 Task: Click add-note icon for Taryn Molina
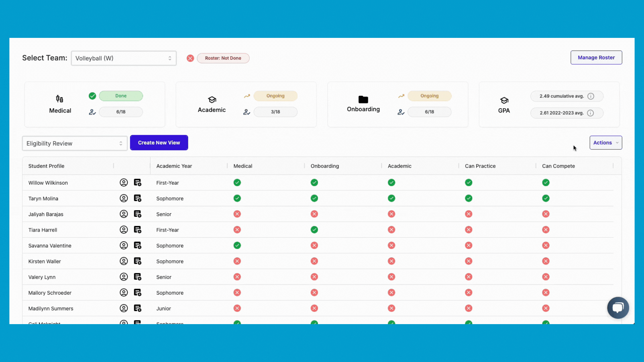click(x=138, y=198)
